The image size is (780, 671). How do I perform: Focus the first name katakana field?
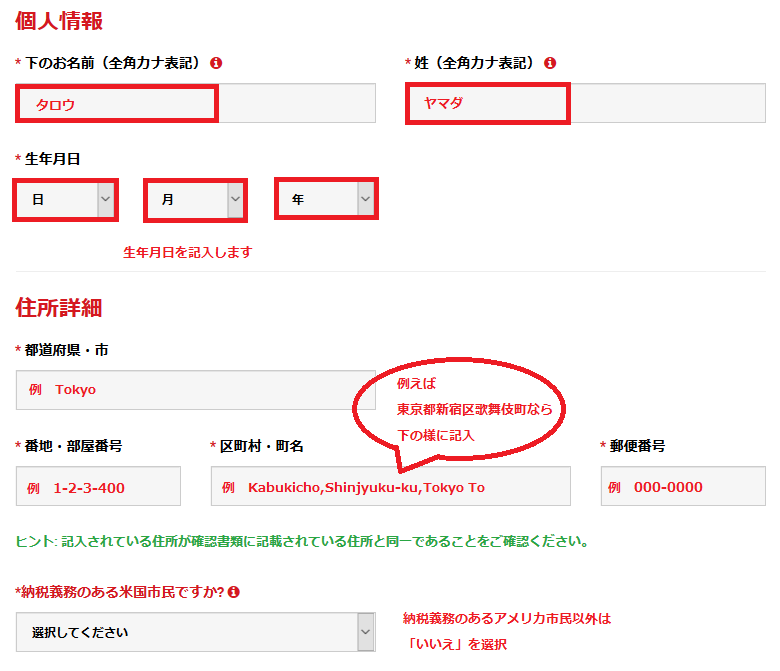point(195,103)
